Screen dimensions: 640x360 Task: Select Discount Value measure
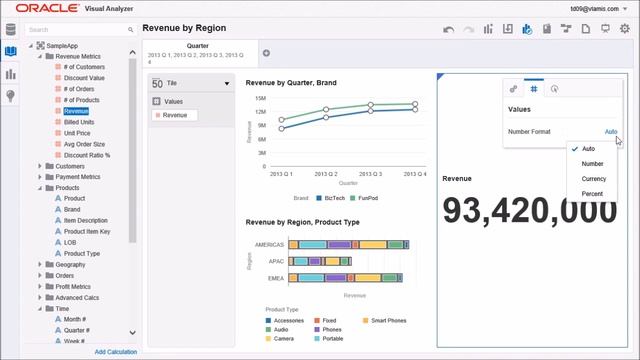84,78
